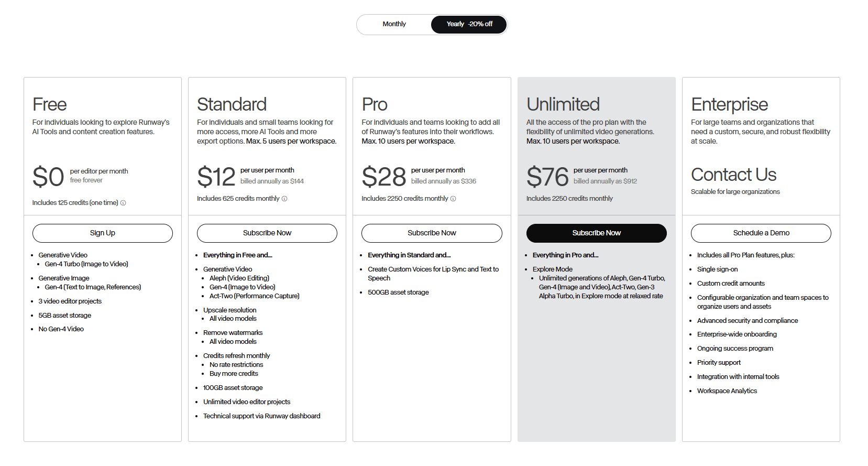Screen dimensions: 868x466
Task: Subscribe Now to the Standard plan
Action: pos(267,233)
